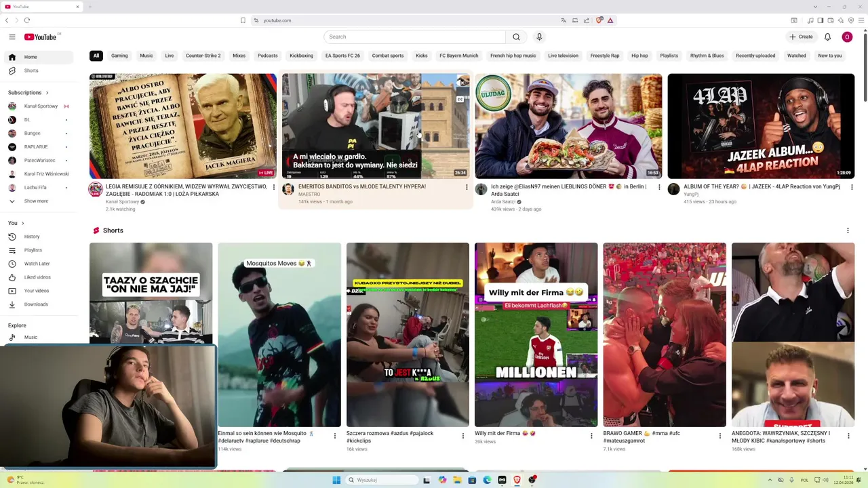Select the New to you chip
This screenshot has height=488, width=868.
coord(830,56)
